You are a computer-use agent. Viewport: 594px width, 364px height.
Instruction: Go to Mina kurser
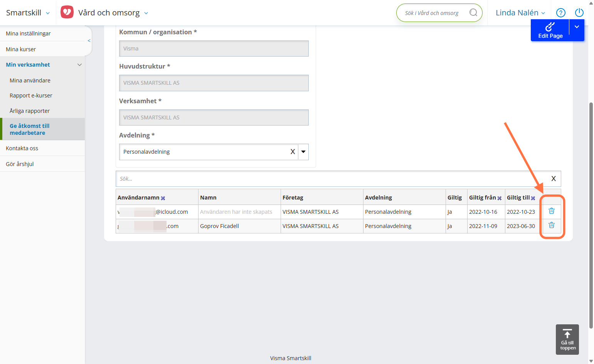21,49
